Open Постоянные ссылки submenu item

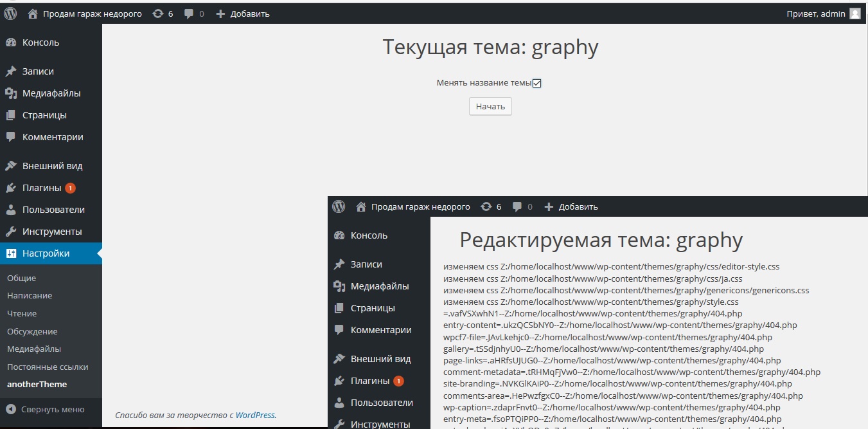[48, 367]
